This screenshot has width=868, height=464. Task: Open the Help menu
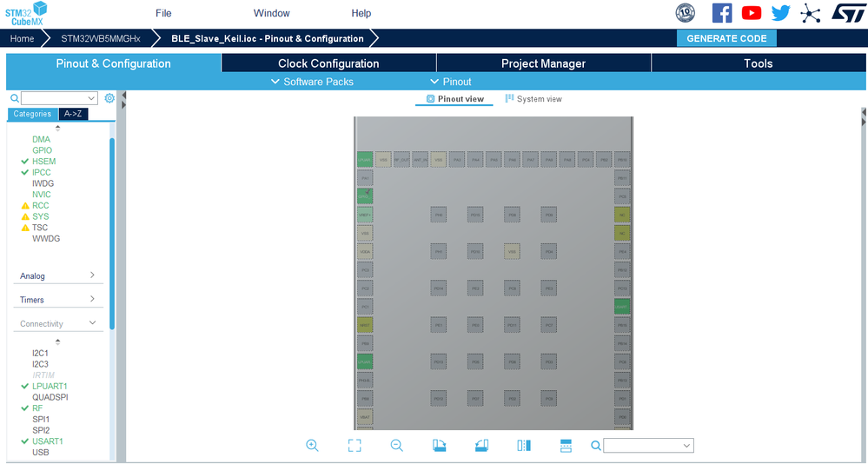click(x=361, y=13)
